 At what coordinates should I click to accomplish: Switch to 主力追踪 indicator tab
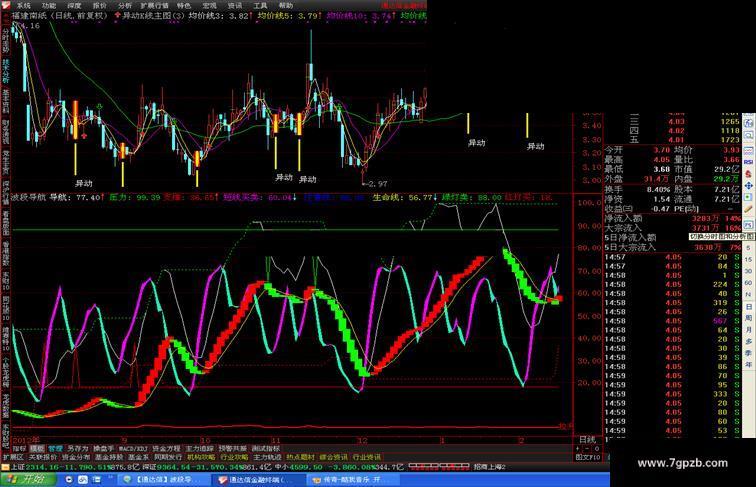click(x=200, y=448)
